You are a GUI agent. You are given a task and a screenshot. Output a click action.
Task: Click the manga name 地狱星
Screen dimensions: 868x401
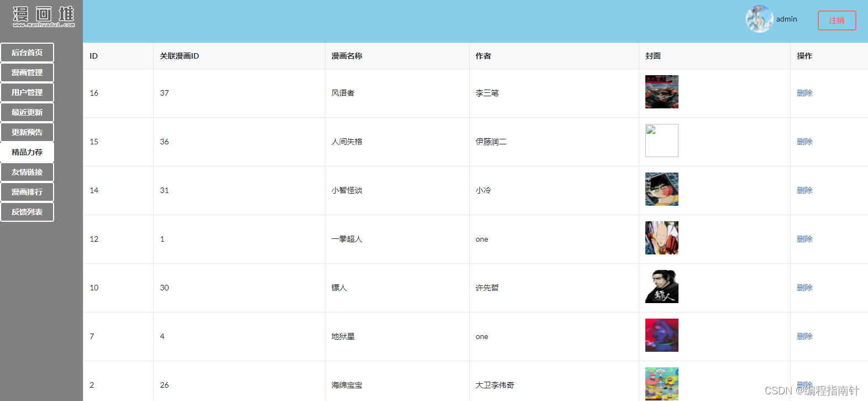(343, 336)
